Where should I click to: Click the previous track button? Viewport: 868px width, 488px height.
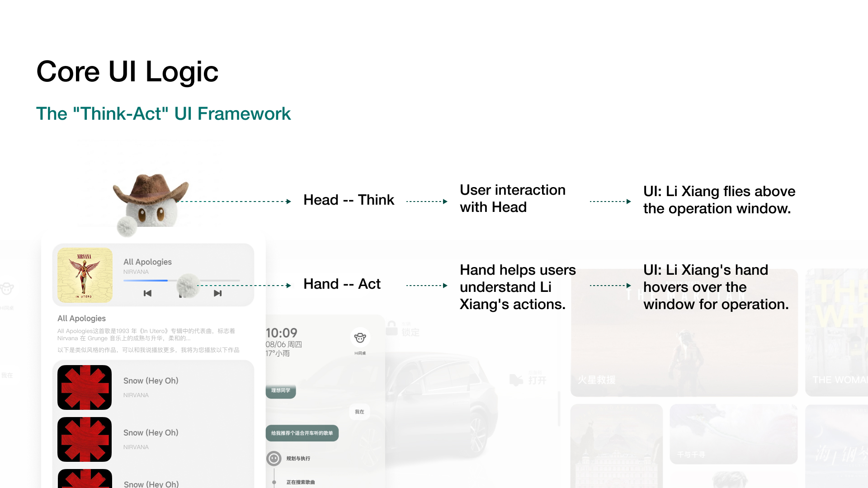[x=147, y=293]
